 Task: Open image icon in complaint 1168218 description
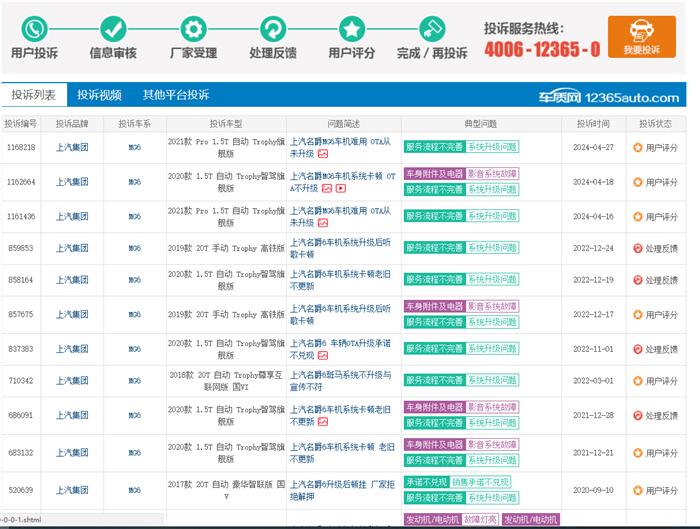(323, 154)
